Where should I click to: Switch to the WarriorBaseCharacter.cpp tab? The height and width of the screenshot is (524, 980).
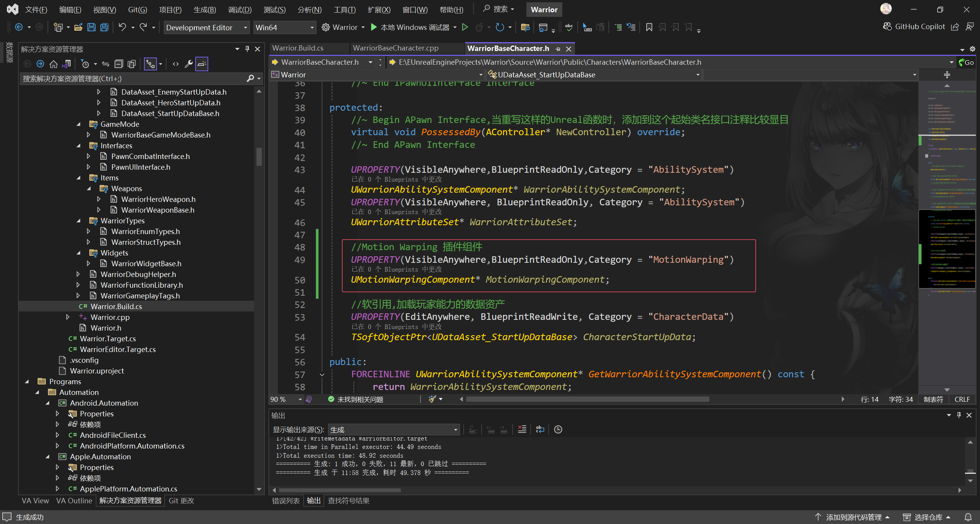(395, 48)
